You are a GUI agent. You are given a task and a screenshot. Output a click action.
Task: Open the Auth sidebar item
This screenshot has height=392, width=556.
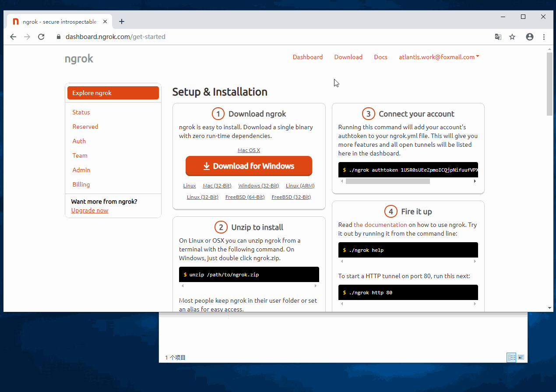[x=79, y=141]
